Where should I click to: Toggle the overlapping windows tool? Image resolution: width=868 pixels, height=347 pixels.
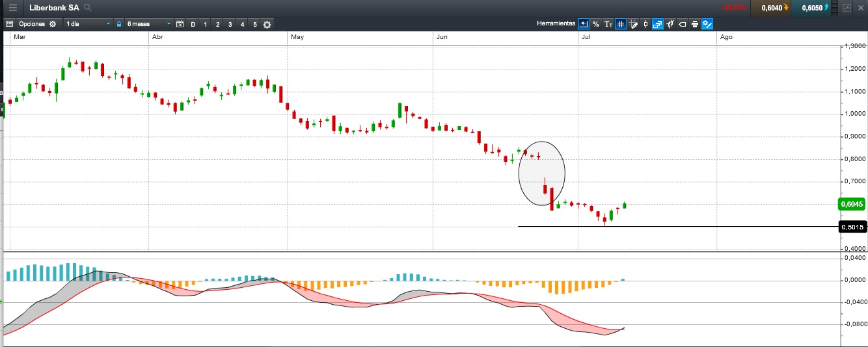pos(658,24)
